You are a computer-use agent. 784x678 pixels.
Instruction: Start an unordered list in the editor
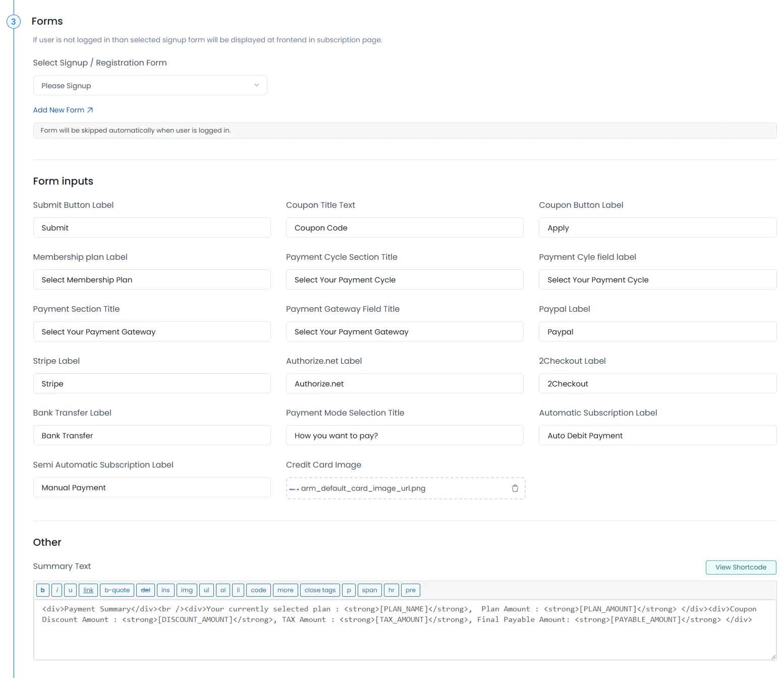pos(206,590)
